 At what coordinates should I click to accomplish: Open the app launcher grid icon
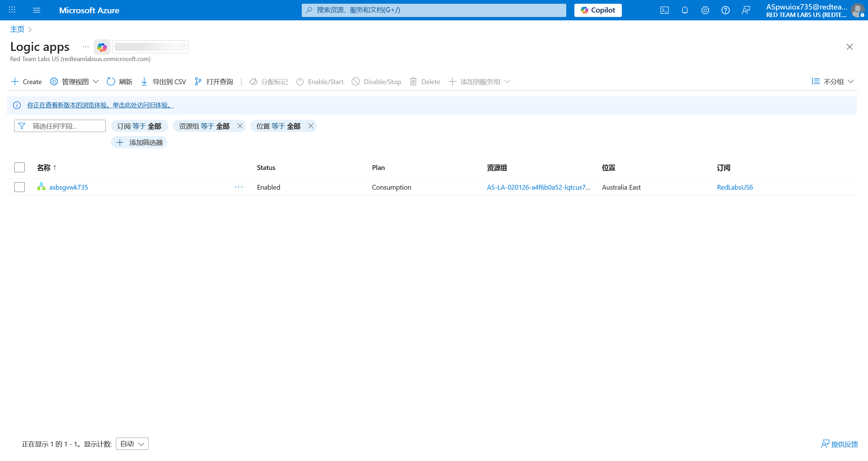tap(12, 10)
